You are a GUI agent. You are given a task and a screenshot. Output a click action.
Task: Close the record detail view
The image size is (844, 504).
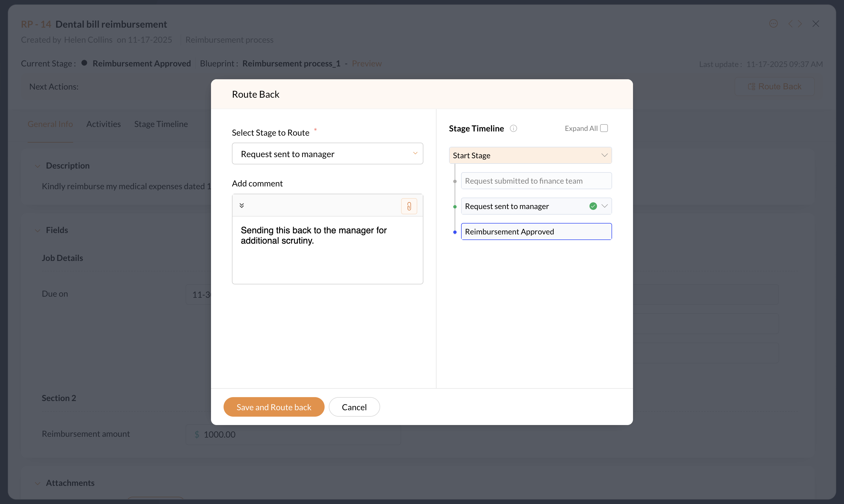(x=816, y=23)
